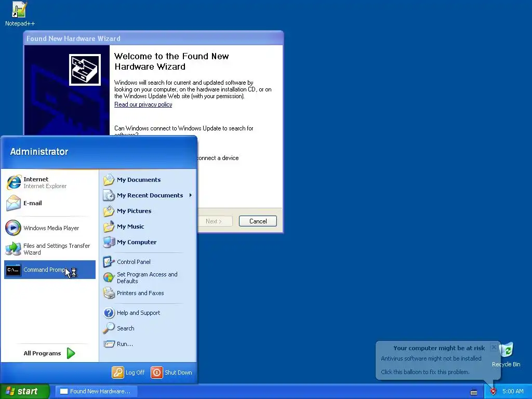Choose Control Panel menu entry text
This screenshot has height=399, width=532.
[x=134, y=262]
